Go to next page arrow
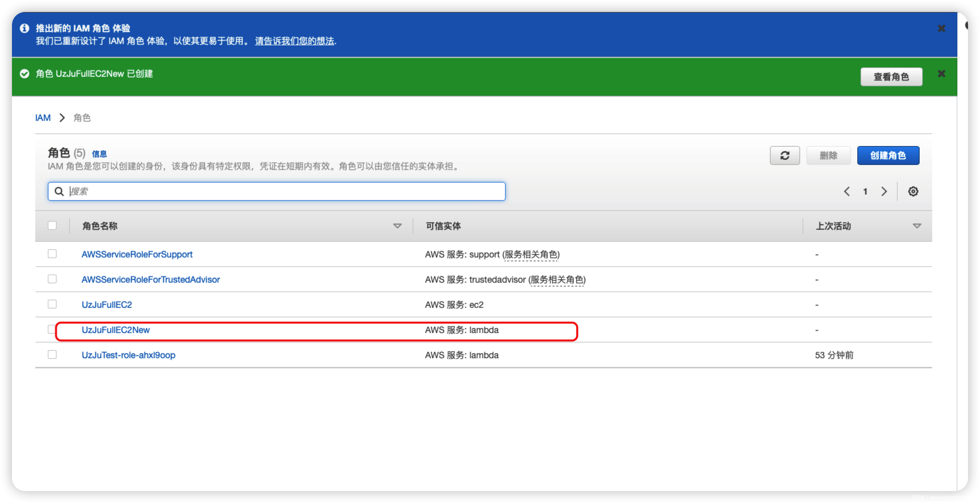The image size is (980, 503). [x=884, y=191]
